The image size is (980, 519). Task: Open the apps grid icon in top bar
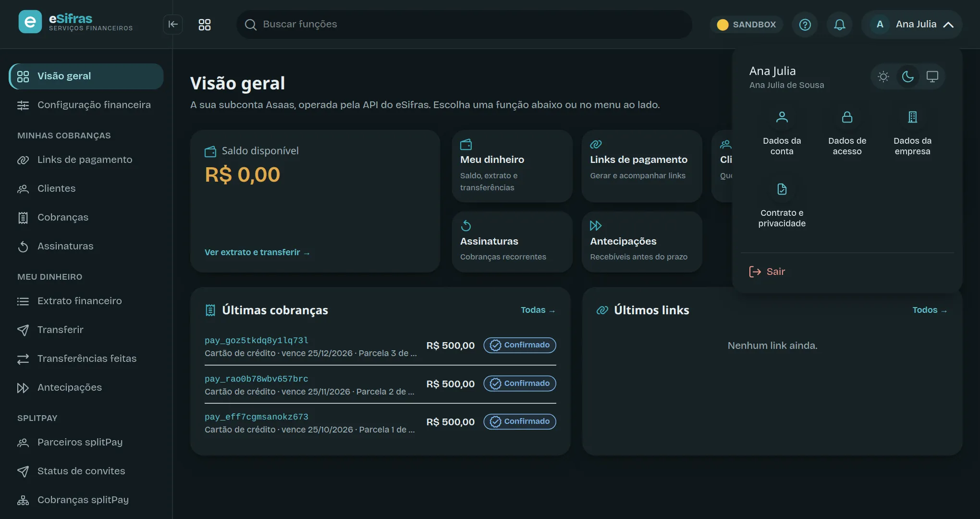click(205, 25)
